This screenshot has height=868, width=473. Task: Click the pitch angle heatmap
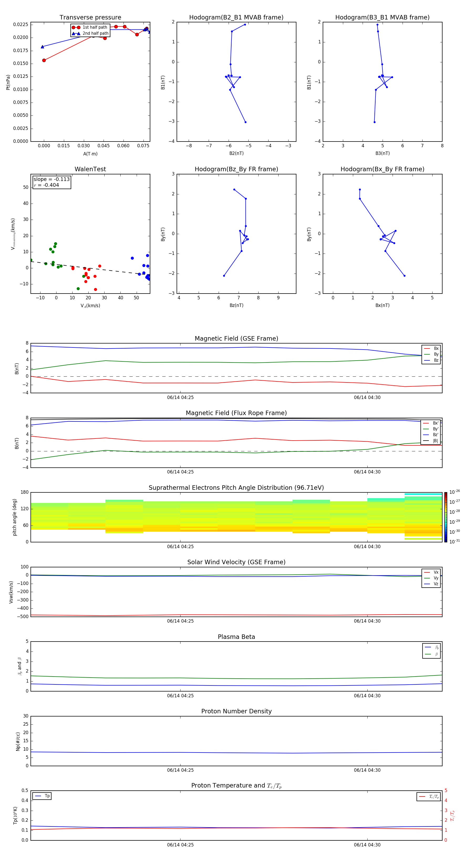[236, 517]
